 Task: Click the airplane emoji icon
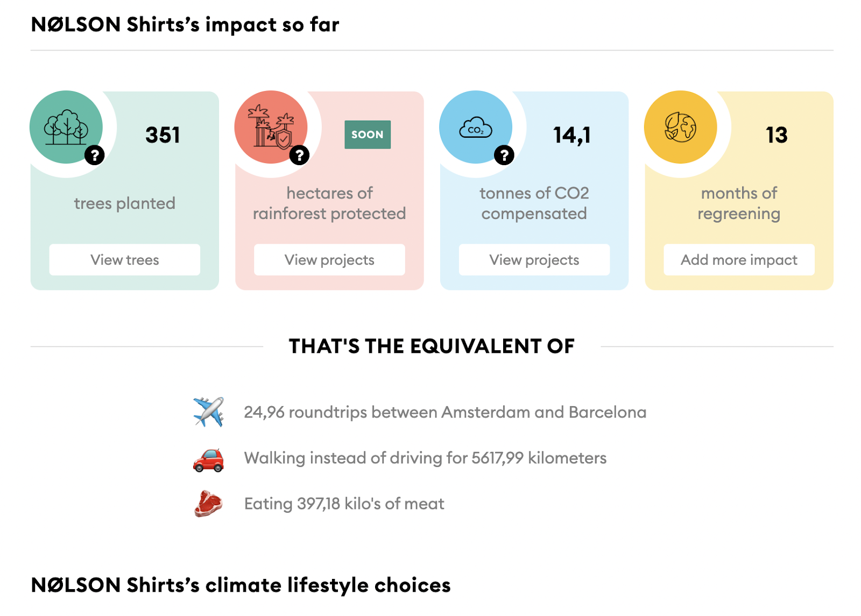point(208,412)
